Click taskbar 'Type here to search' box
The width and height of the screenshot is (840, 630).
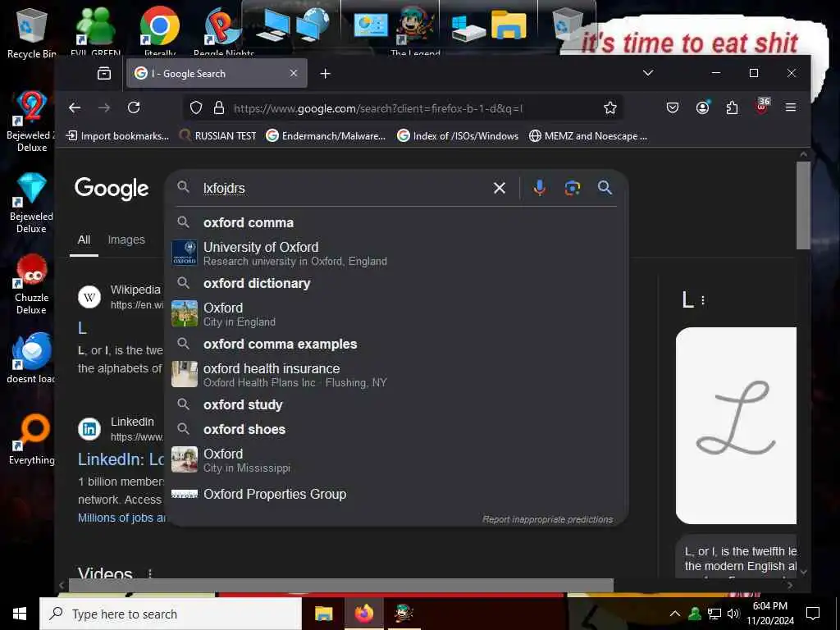pos(171,614)
